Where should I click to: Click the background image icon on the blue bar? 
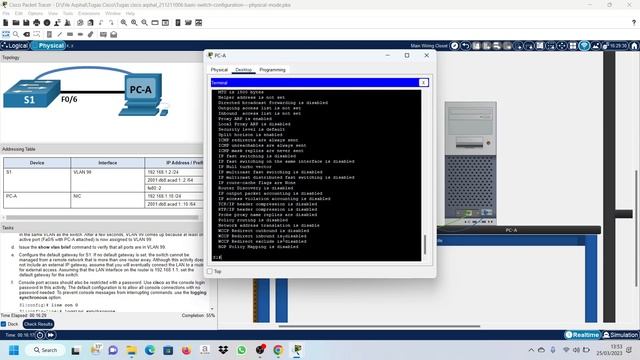(x=596, y=46)
